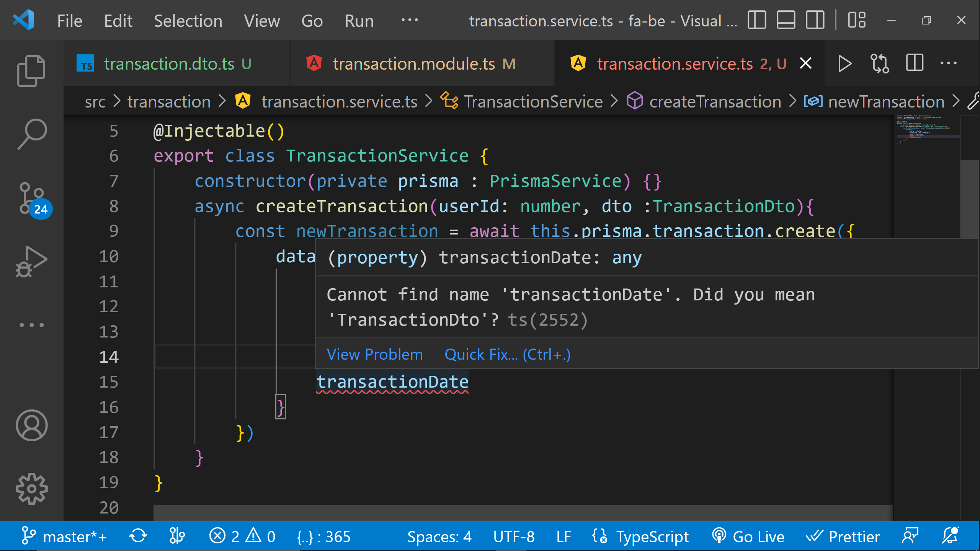980x551 pixels.
Task: Toggle the secondary side bar
Action: [x=815, y=21]
